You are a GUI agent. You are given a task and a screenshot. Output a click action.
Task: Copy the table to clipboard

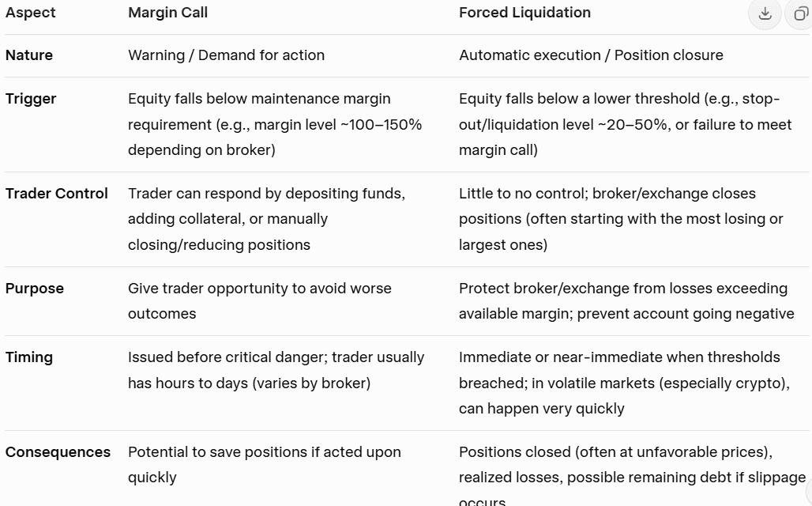click(801, 13)
